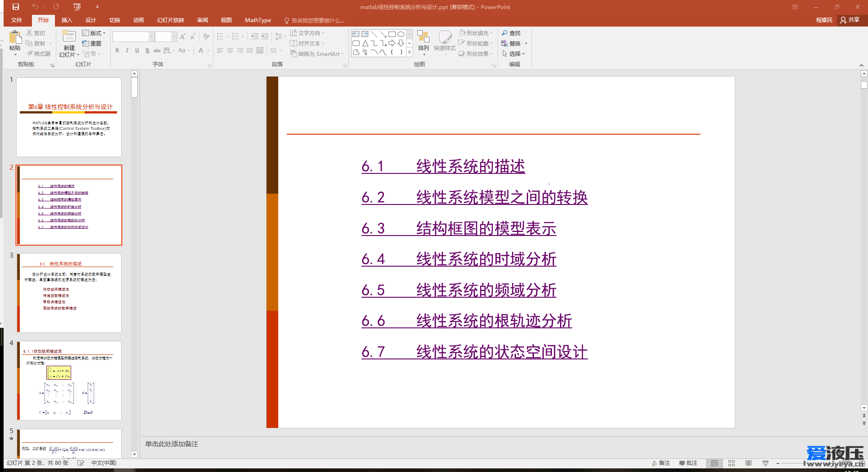Click the Share (共享) button
The width and height of the screenshot is (868, 472).
(x=850, y=20)
